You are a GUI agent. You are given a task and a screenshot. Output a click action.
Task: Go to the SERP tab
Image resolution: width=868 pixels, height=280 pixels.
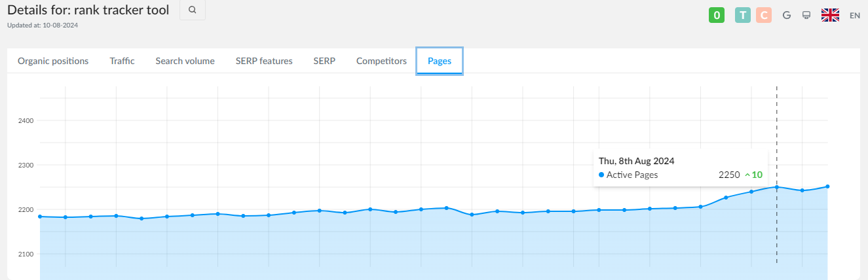324,61
